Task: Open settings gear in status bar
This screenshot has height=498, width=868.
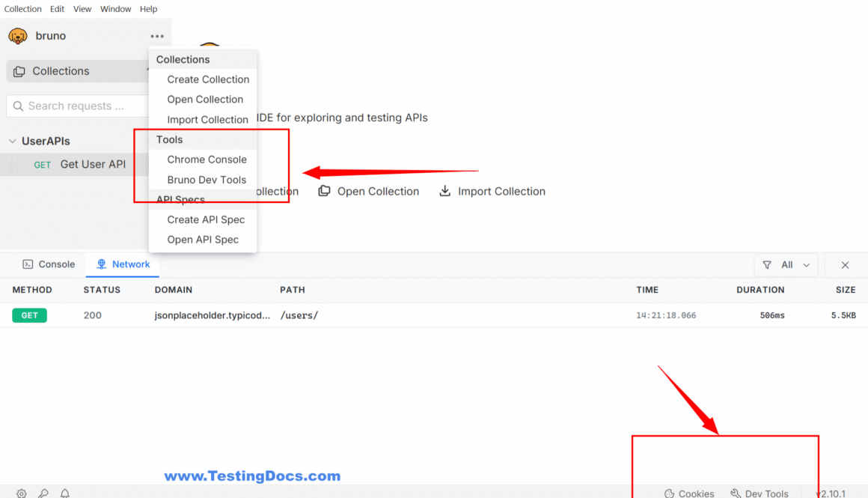Action: [x=22, y=493]
